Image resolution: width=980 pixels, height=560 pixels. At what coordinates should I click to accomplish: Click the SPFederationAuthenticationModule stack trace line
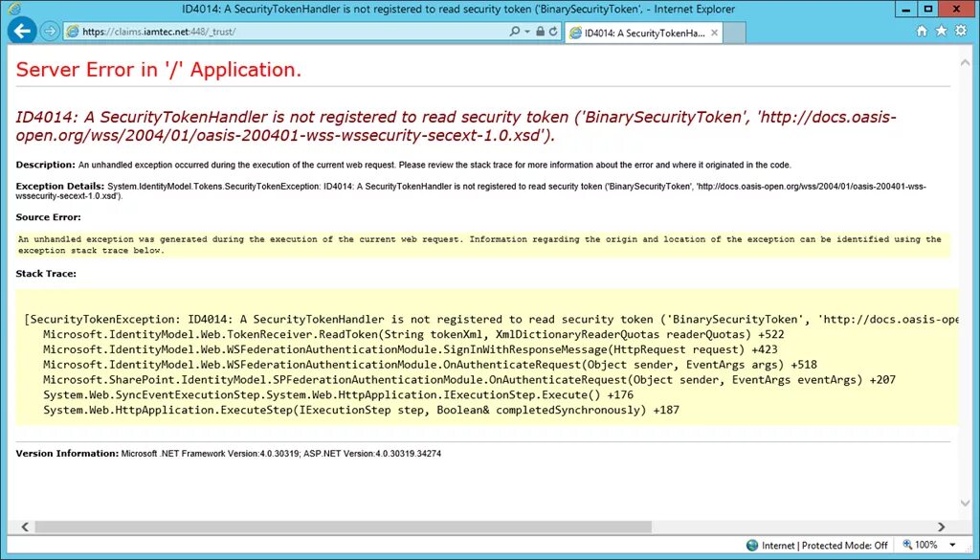[469, 379]
